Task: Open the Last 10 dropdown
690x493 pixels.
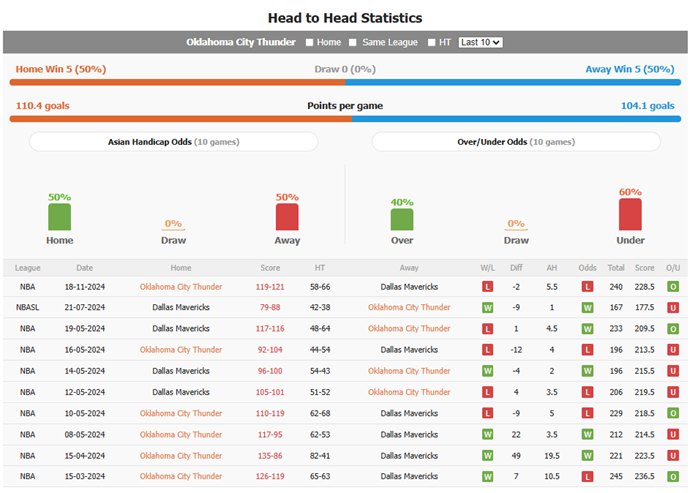Action: (x=481, y=42)
